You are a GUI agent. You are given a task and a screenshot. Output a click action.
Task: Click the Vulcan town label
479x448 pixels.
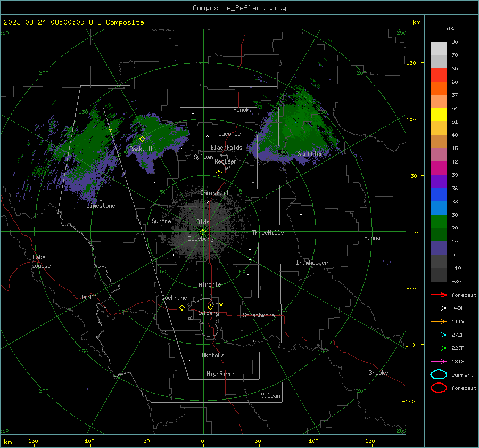click(270, 396)
